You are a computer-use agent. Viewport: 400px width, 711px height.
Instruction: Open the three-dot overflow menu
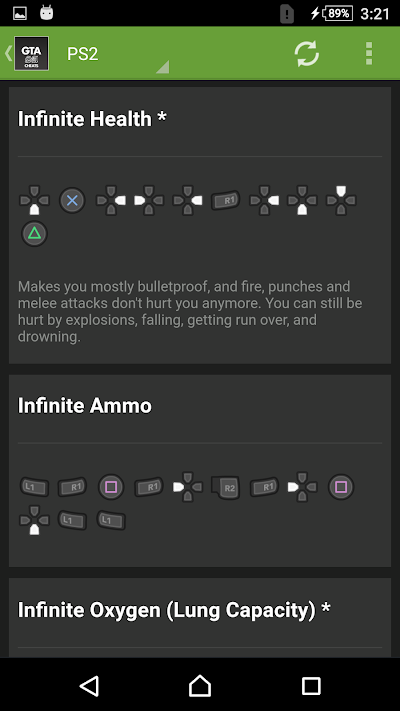369,54
